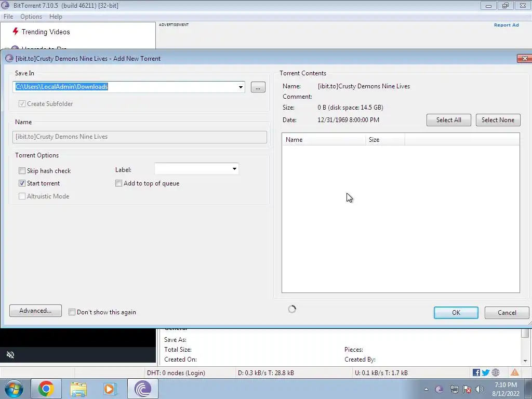Open the Action Center flag icon
The width and height of the screenshot is (532, 399).
pos(467,390)
